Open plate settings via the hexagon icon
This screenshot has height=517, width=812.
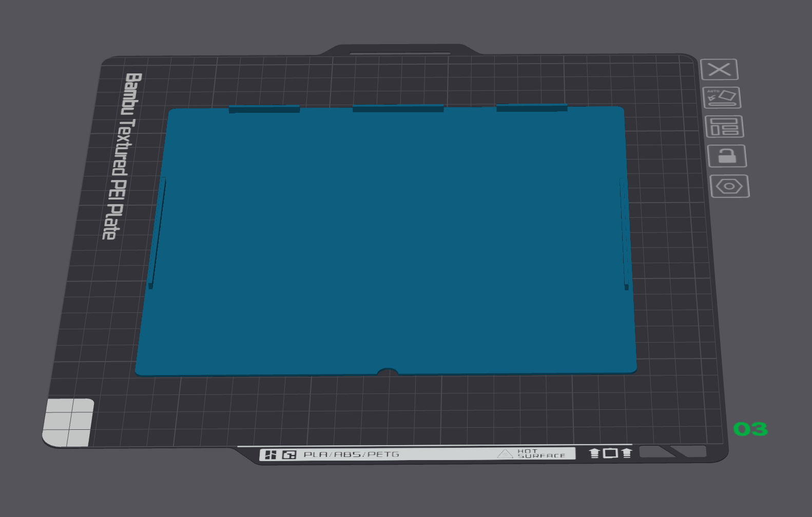[x=729, y=186]
